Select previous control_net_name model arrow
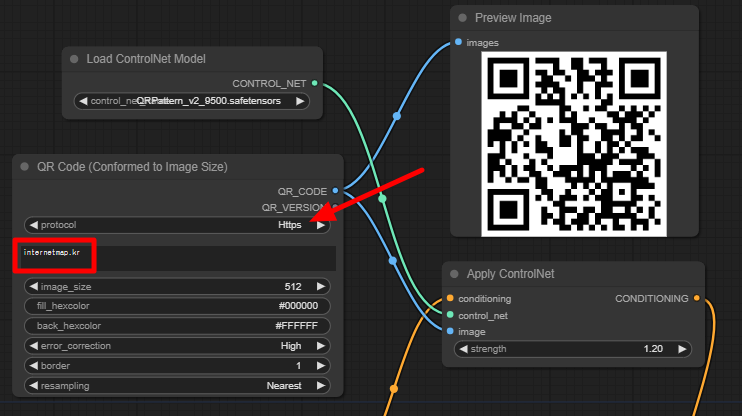Screen dimensions: 742x416 tap(83, 101)
